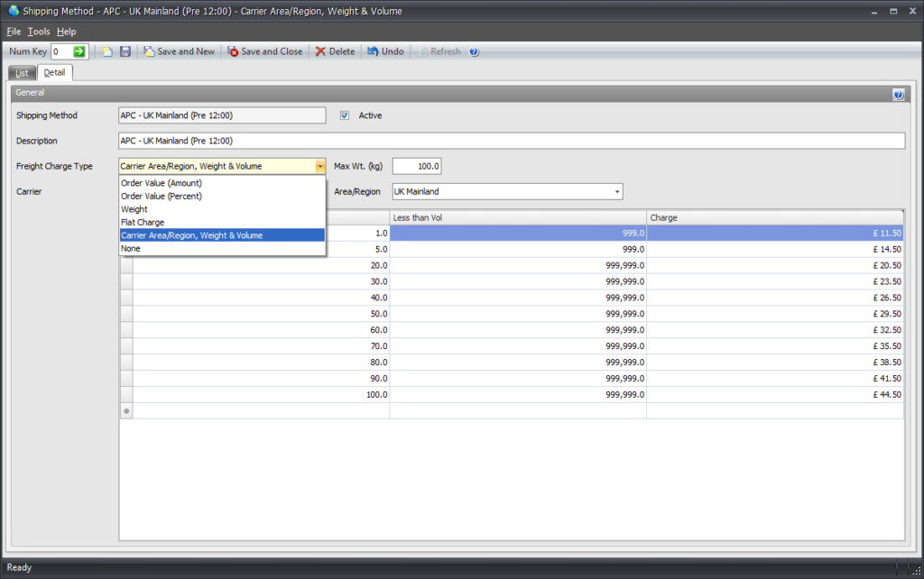Click inside the Num Key value box
Screen dimensions: 924x579
pyautogui.click(x=63, y=51)
